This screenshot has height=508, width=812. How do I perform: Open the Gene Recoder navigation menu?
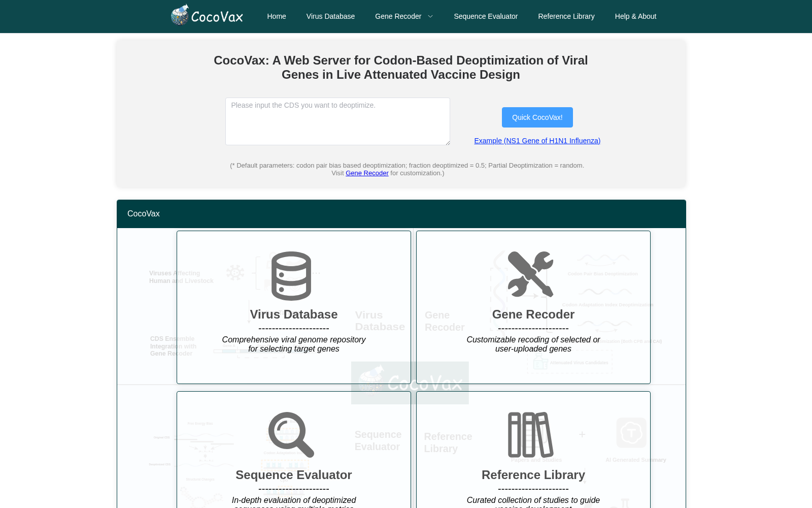coord(398,16)
